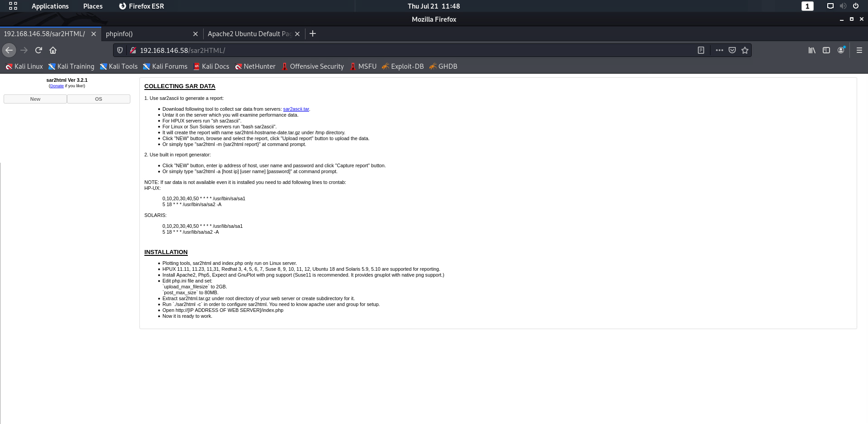Viewport: 868px width, 424px height.
Task: Open the tracking protection shield icon
Action: 120,50
